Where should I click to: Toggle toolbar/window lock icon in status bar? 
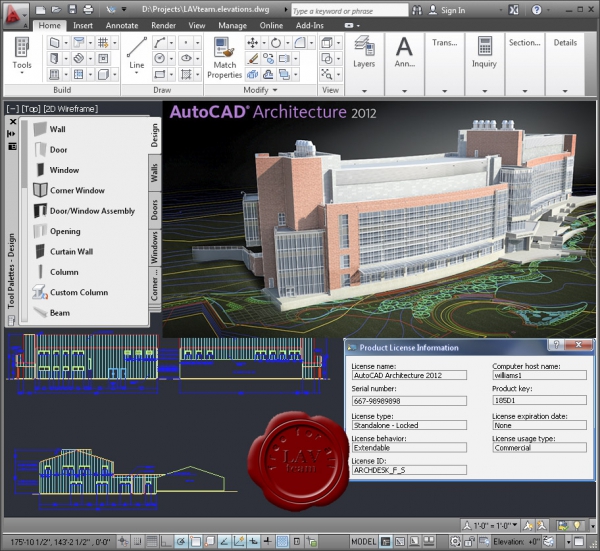click(x=470, y=541)
